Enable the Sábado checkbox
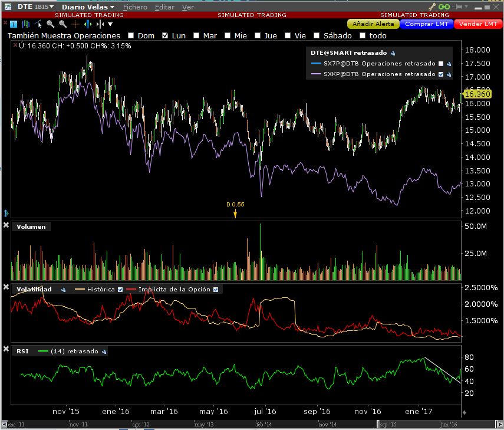 coord(317,35)
